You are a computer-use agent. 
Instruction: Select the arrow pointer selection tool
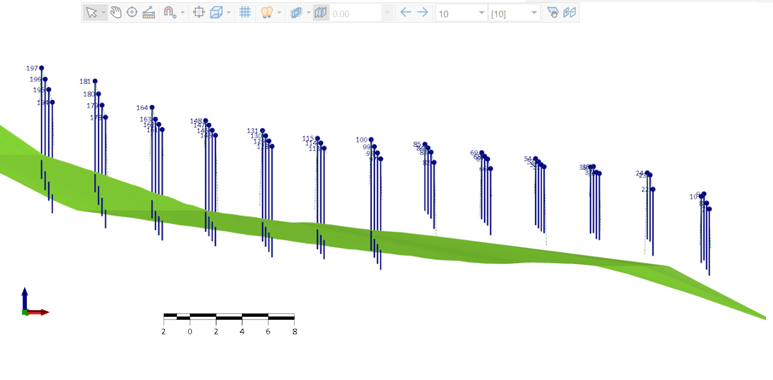click(91, 13)
